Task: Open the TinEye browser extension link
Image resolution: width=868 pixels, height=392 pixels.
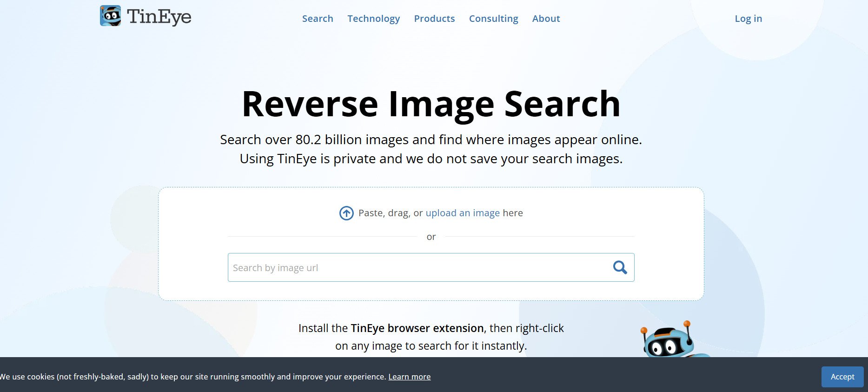Action: click(417, 328)
